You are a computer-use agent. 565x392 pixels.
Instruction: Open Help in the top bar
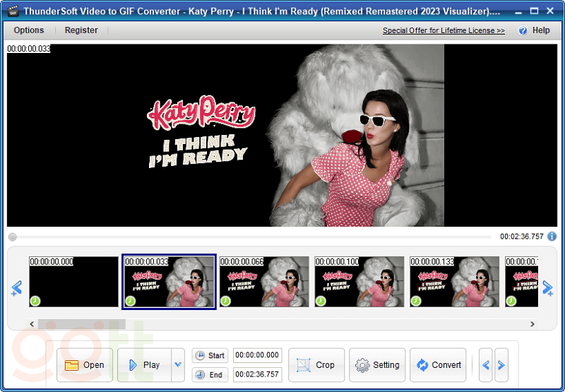tap(534, 30)
